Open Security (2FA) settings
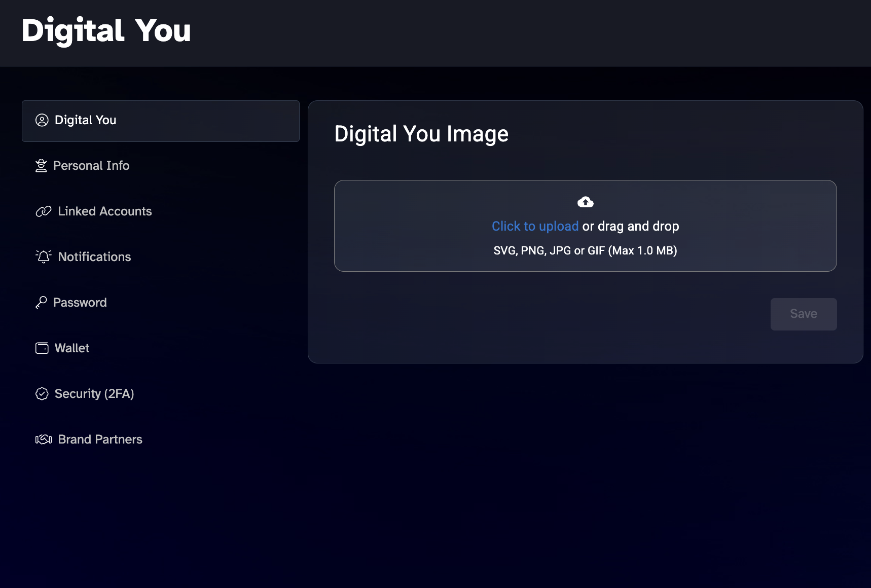 (x=161, y=394)
